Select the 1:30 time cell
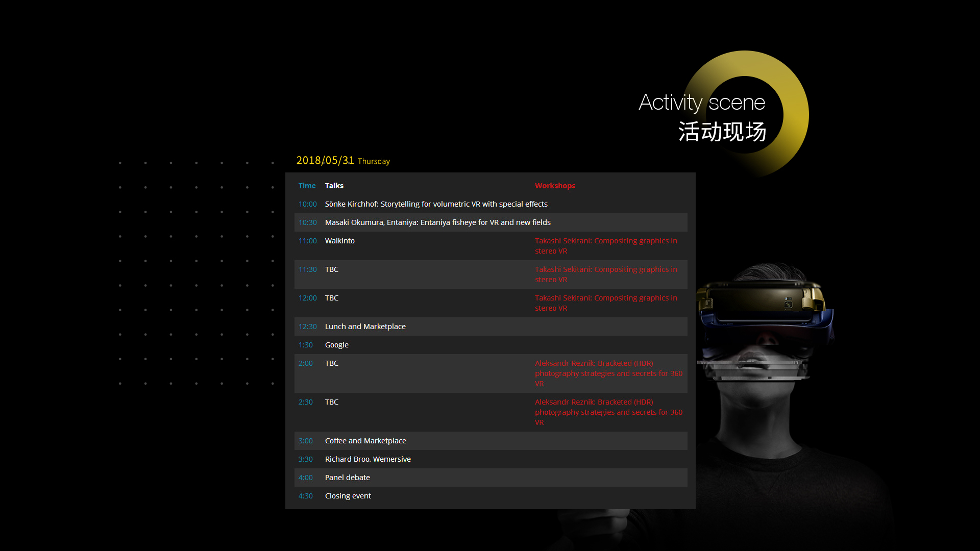 306,345
